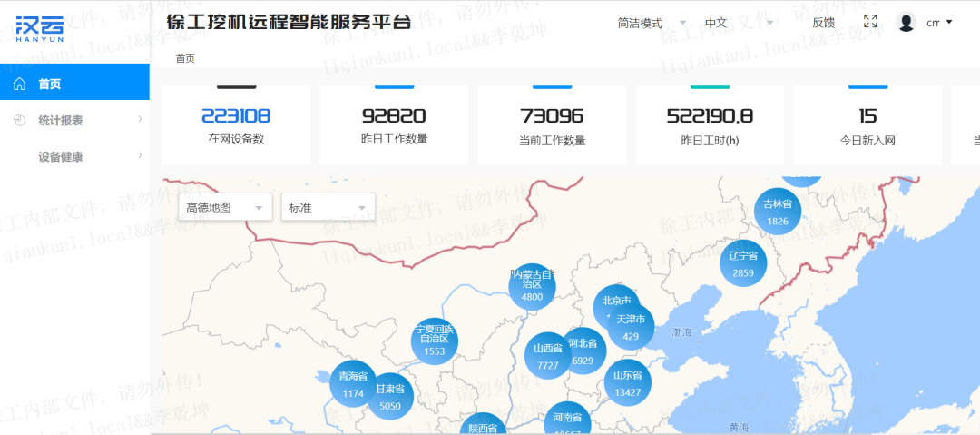Click the 山西省 7727 map marker
Image resolution: width=980 pixels, height=435 pixels.
point(547,355)
